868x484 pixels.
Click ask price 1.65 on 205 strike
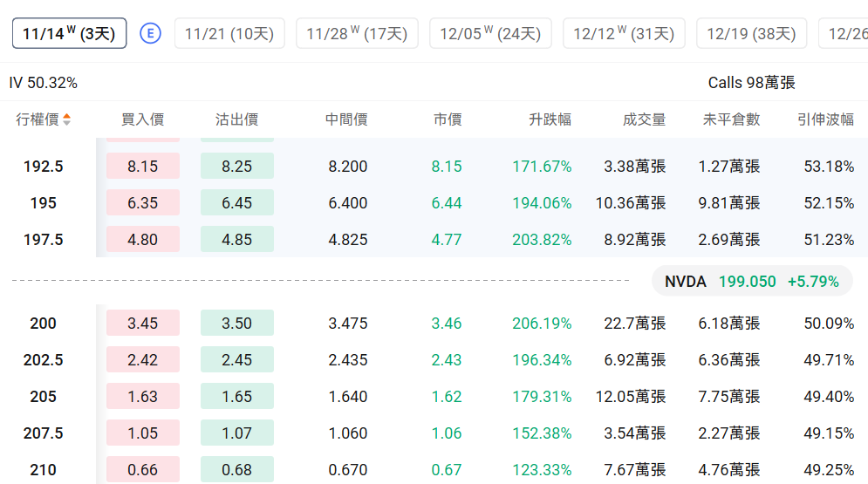236,396
